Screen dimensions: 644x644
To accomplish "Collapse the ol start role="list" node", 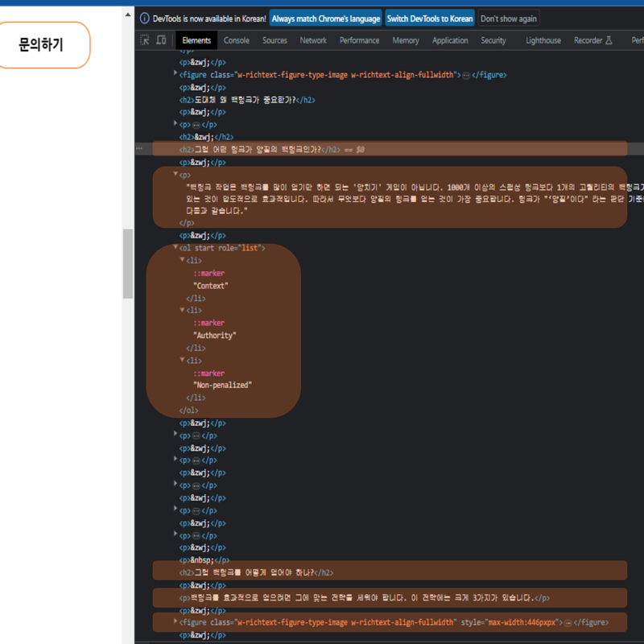I will point(175,247).
